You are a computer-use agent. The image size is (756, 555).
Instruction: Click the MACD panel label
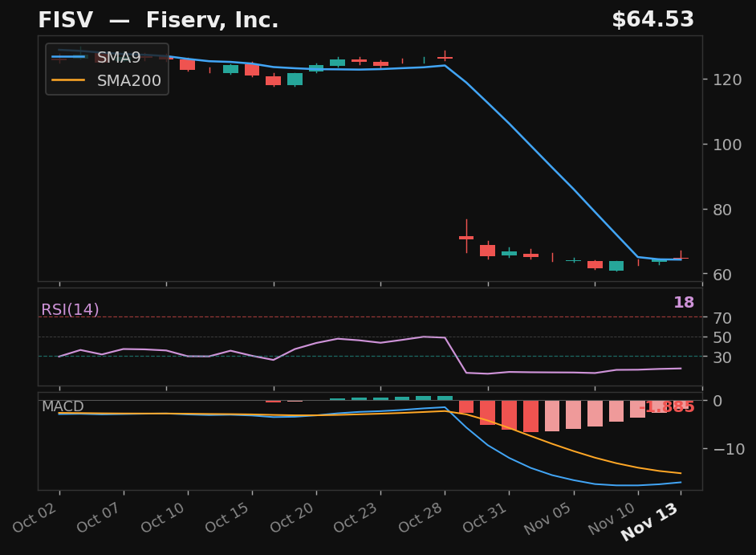63,406
